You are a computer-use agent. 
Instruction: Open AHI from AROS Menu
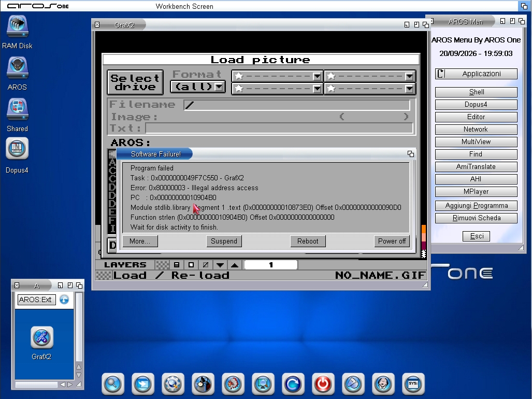coord(477,179)
